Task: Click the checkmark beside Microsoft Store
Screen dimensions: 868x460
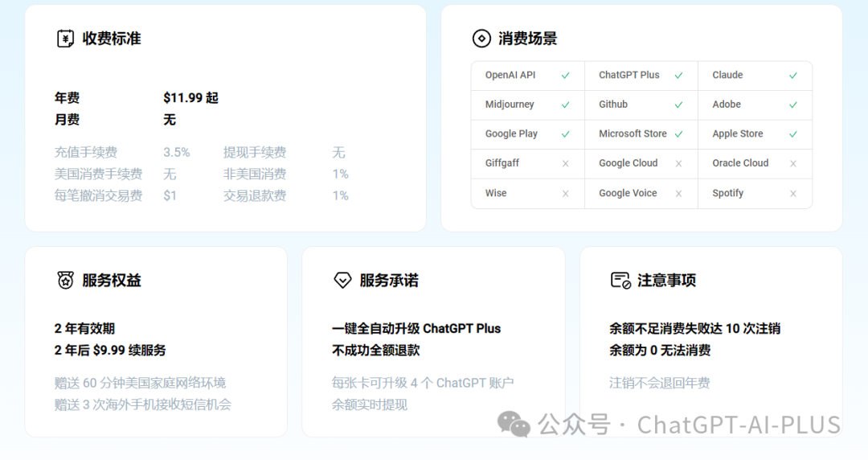Action: [678, 134]
